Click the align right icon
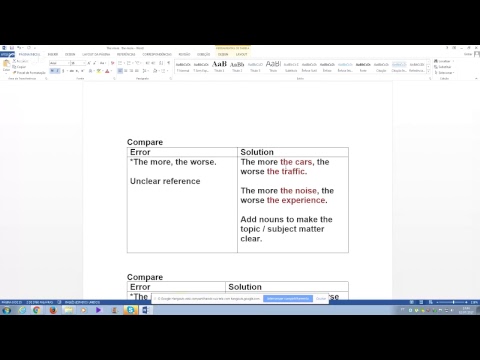The image size is (480, 360). 131,71
